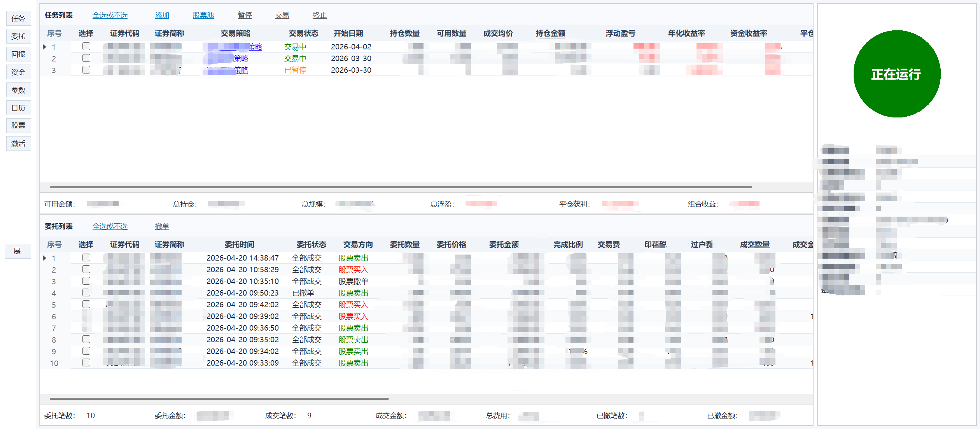Screen dimensions: 980x429
Task: Click row arrow of first task
Action: click(45, 47)
